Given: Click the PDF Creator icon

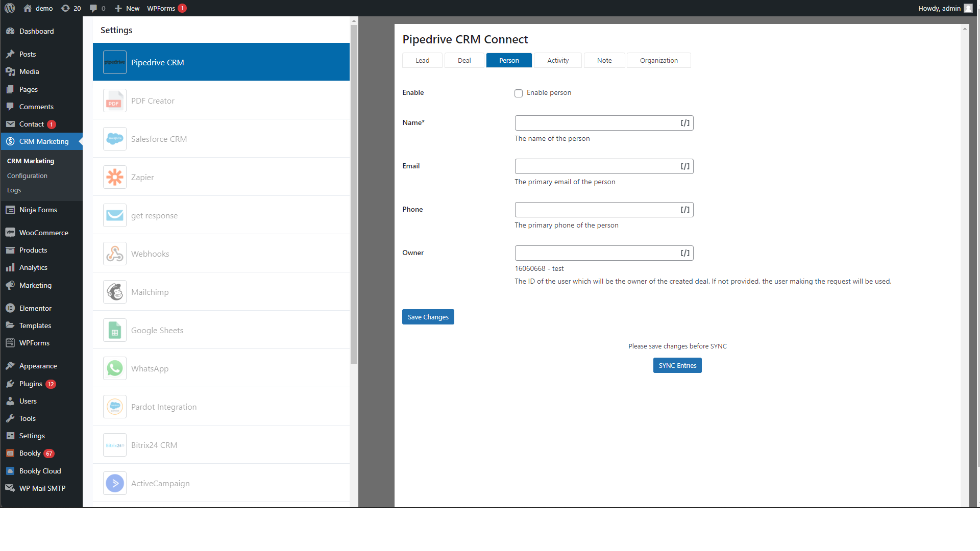Looking at the screenshot, I should [x=115, y=101].
